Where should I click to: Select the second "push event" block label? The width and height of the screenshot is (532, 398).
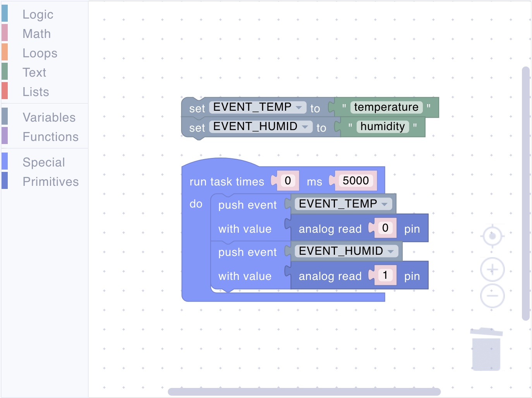247,252
